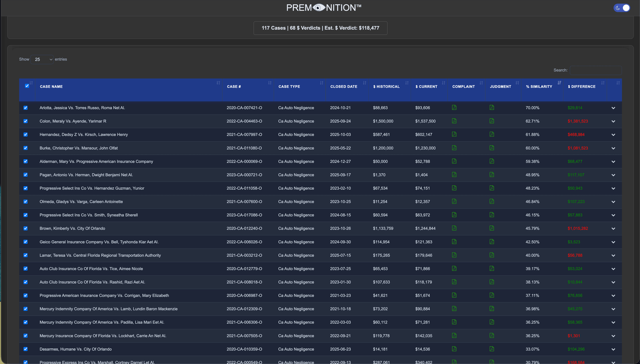Open complaint PDF for Olmeda, Gladys case
The image size is (640, 364).
(x=454, y=201)
